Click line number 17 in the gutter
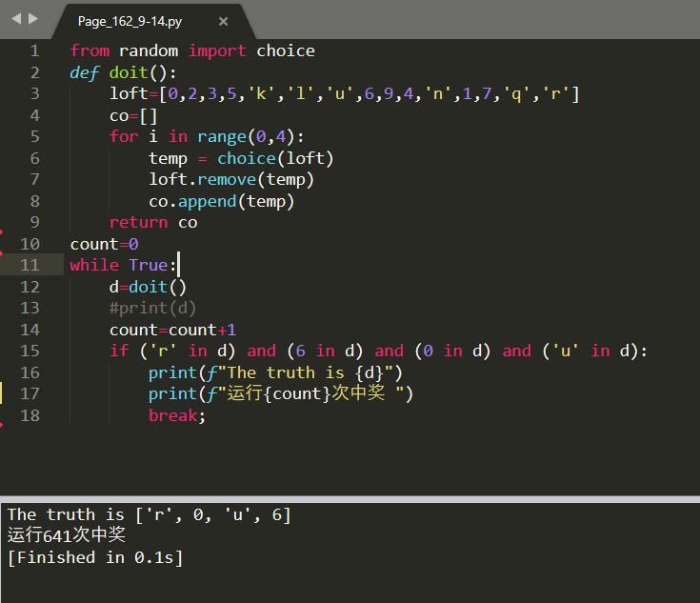The width and height of the screenshot is (700, 603). [x=30, y=394]
